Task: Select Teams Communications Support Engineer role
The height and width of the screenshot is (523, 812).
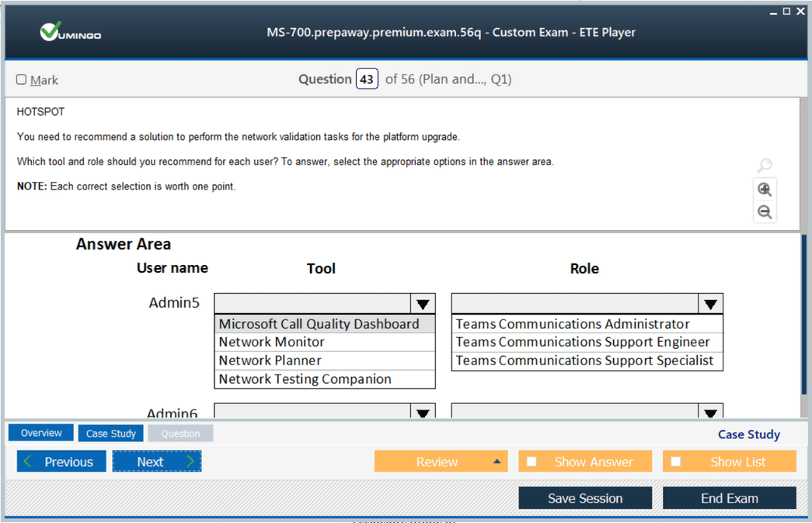Action: [x=583, y=342]
